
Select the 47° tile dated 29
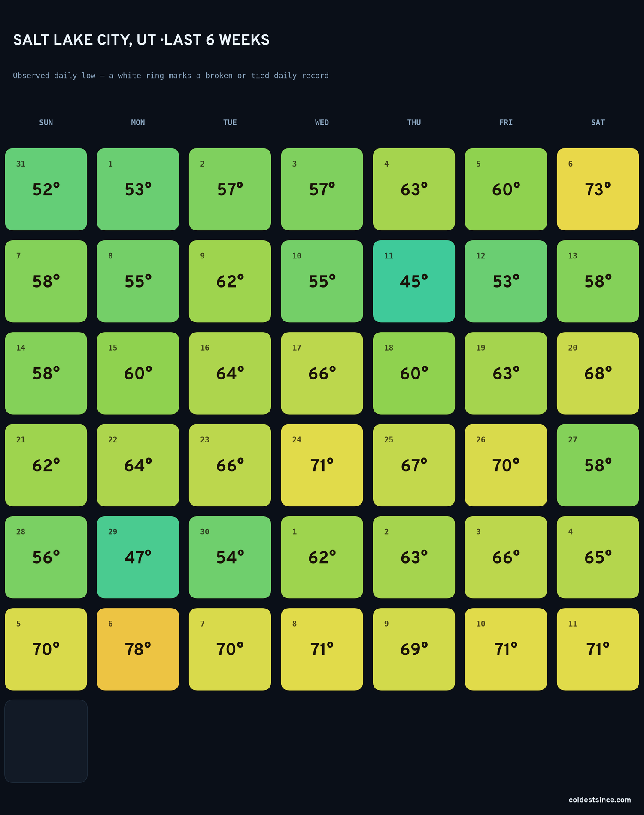coord(138,557)
